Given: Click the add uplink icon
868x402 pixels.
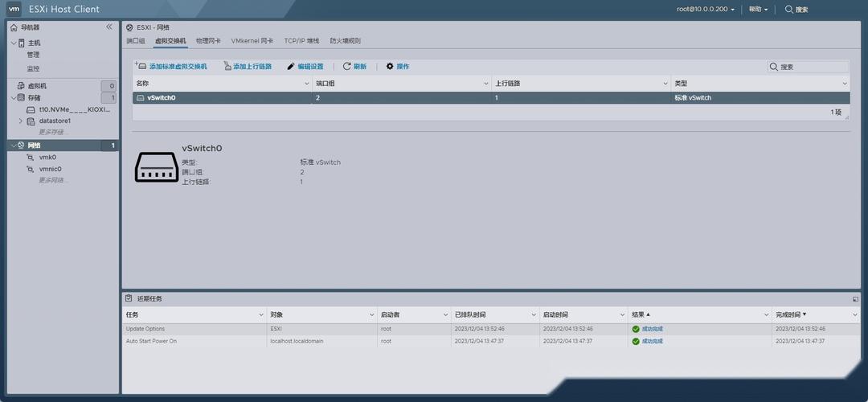Looking at the screenshot, I should click(227, 66).
